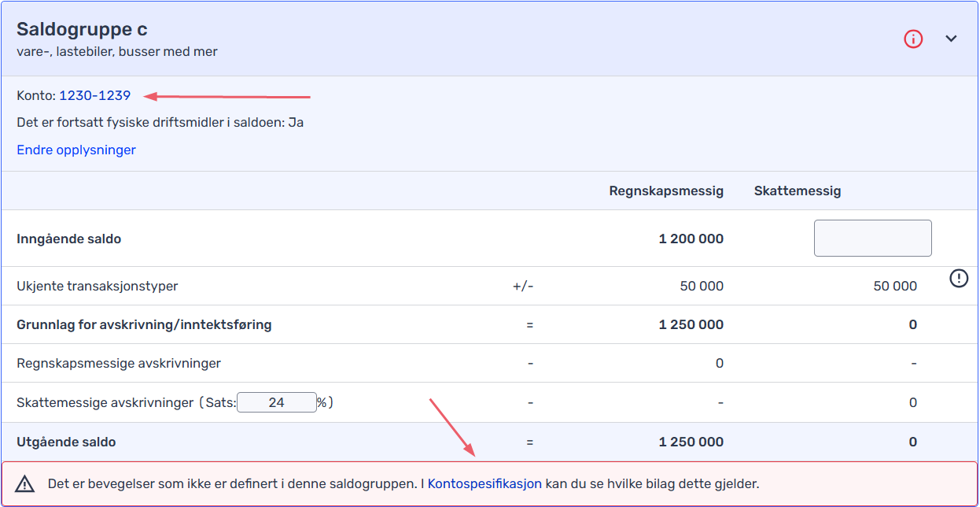This screenshot has width=980, height=507.
Task: Open the account link 1230-1239
Action: coord(94,96)
